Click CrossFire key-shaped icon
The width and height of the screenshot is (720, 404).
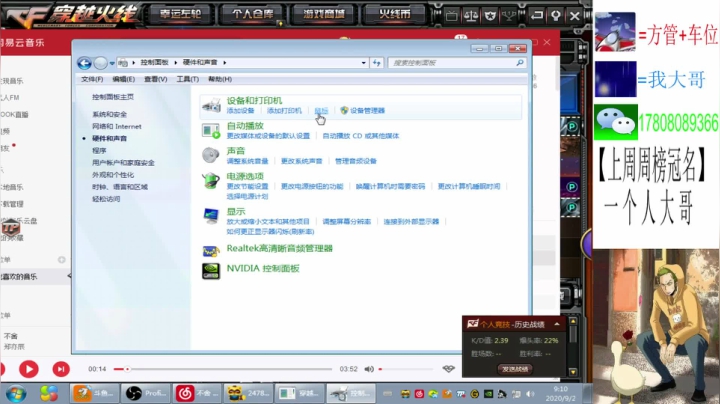(556, 16)
